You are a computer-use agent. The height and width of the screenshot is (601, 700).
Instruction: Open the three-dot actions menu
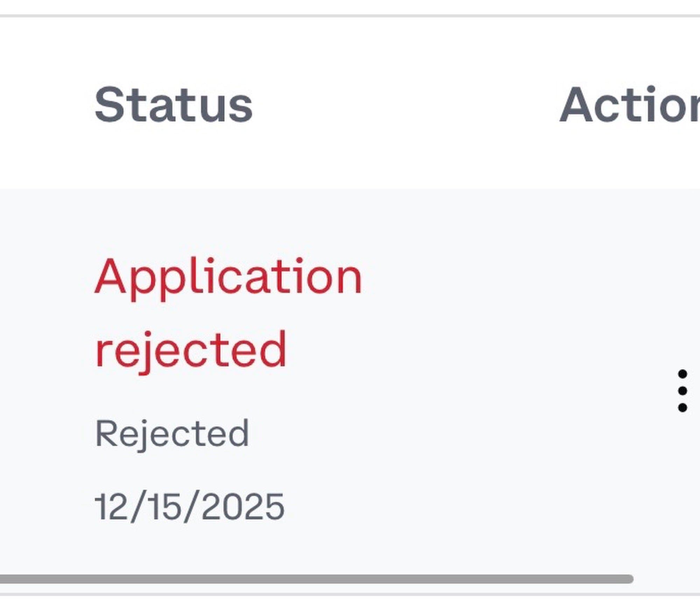(x=682, y=391)
